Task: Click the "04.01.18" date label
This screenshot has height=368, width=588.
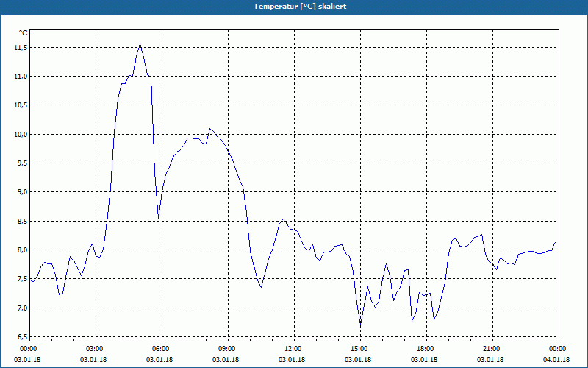Action: tap(556, 360)
